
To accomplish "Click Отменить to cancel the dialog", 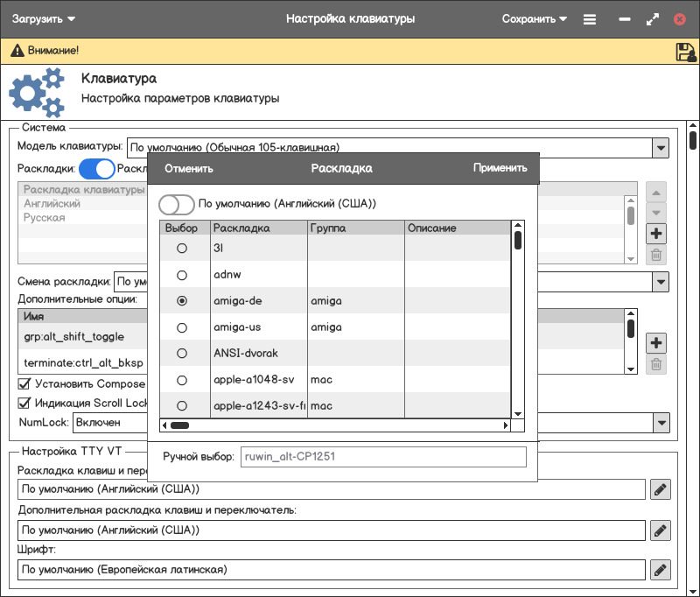I will point(189,169).
